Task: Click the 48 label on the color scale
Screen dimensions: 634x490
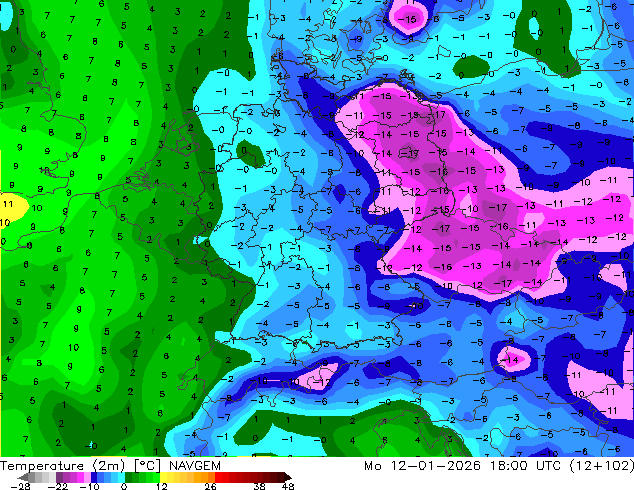Action: (288, 486)
